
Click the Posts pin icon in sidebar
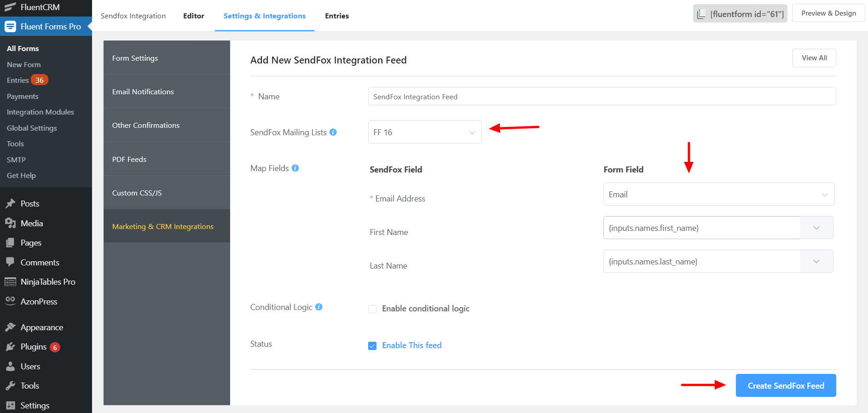11,203
